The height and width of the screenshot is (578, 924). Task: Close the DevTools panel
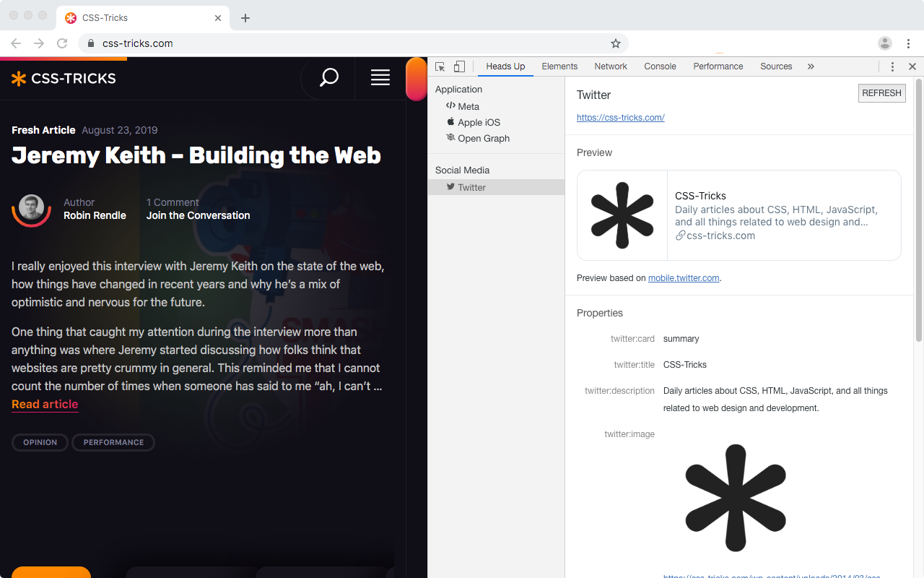912,66
